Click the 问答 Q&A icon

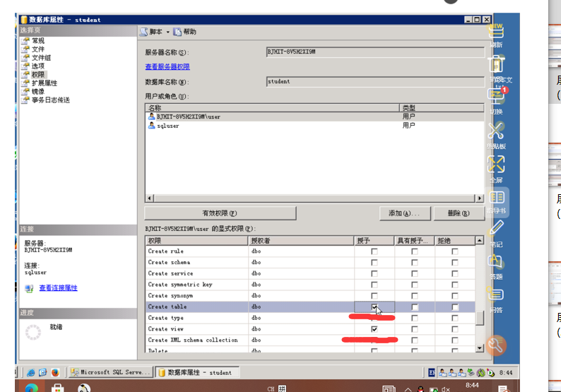pos(496,295)
